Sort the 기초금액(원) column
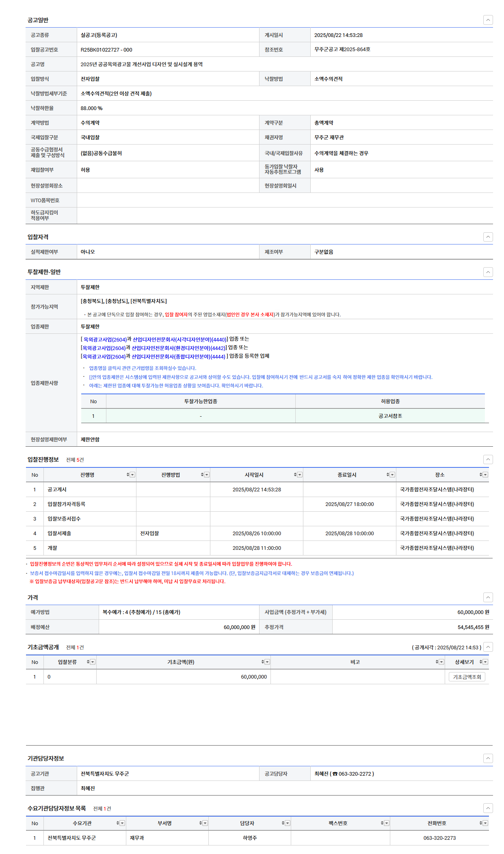The image size is (504, 854). point(262,662)
